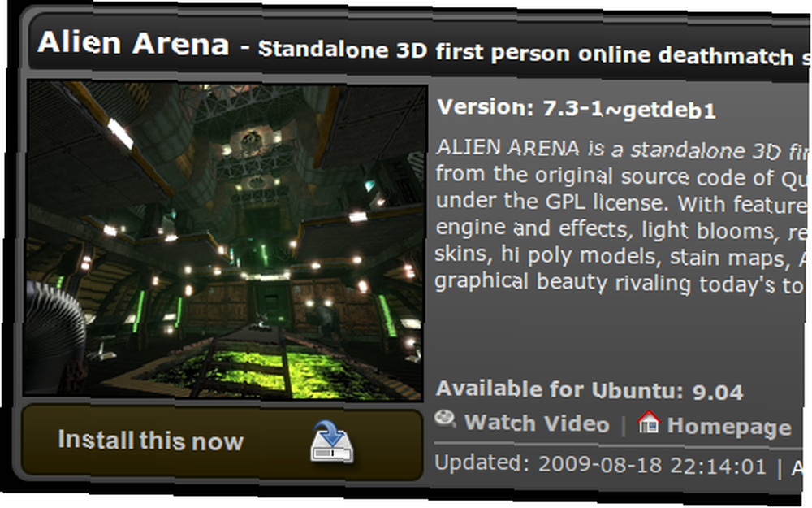Click the 'graphical beauty rivaling today's' text line
The width and height of the screenshot is (812, 508).
tap(620, 283)
